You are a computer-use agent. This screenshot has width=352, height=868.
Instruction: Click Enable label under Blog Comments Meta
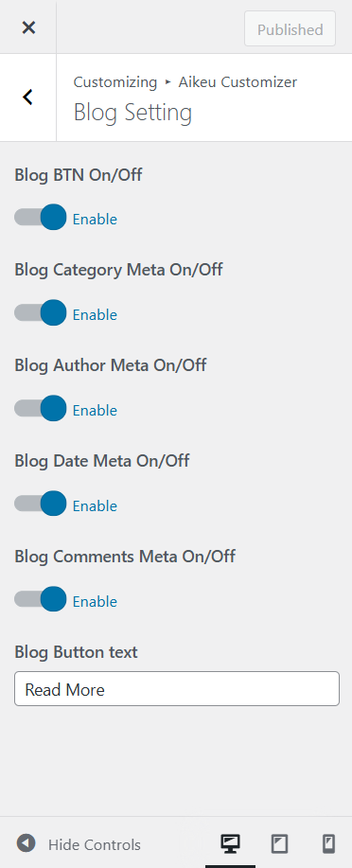(96, 601)
